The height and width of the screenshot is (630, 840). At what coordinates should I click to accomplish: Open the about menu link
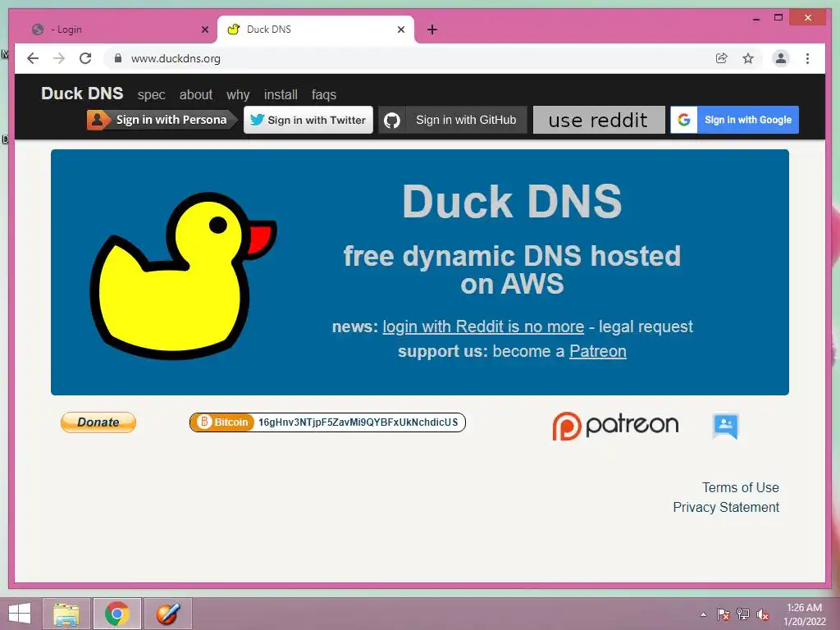click(195, 95)
